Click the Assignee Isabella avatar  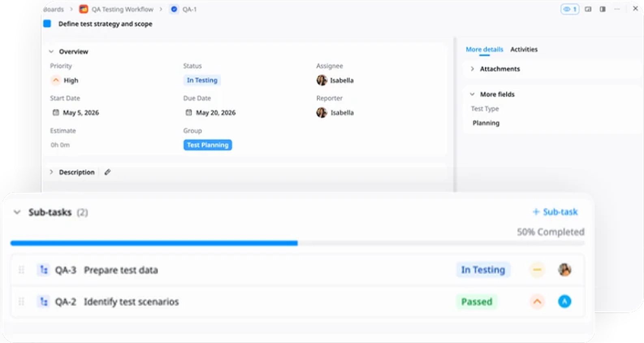(x=322, y=80)
